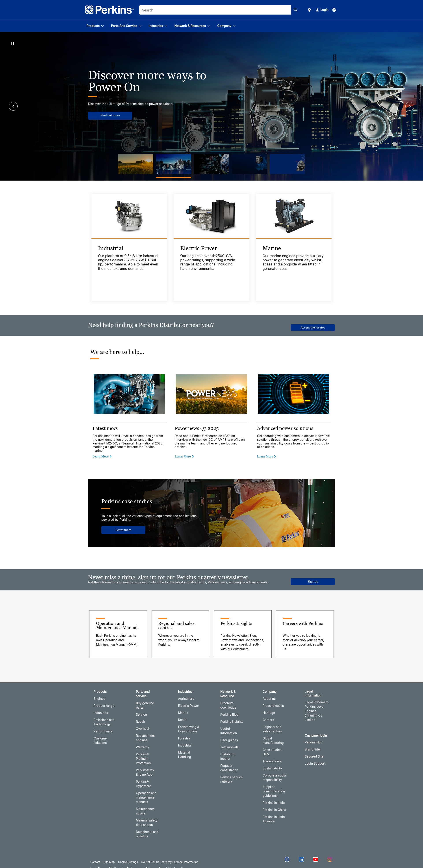423x868 pixels.
Task: Open the Perkins Insights card
Action: pyautogui.click(x=243, y=634)
